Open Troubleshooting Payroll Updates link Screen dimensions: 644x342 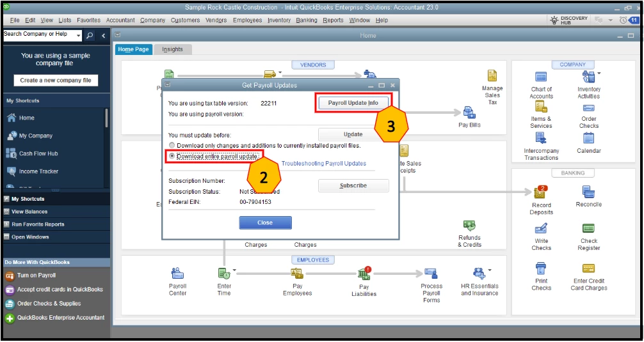click(324, 163)
